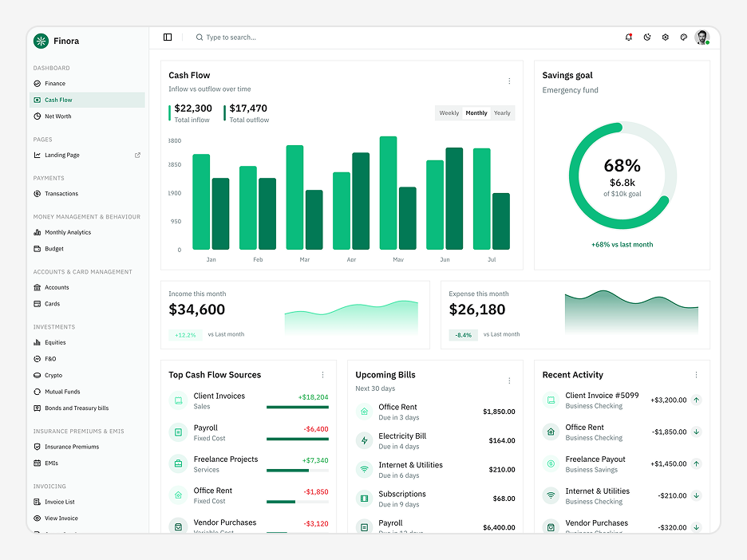Click up arrow beside Client Invoice #5099
Image resolution: width=747 pixels, height=560 pixels.
coord(697,400)
